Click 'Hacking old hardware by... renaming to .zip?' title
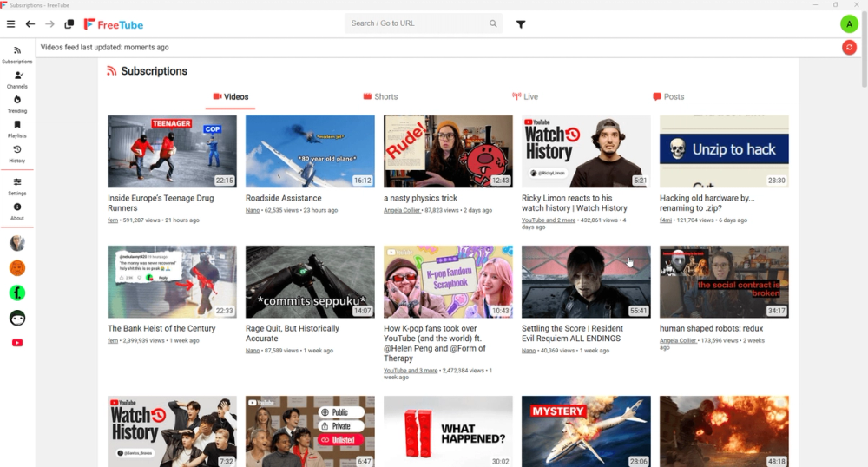 pos(707,203)
